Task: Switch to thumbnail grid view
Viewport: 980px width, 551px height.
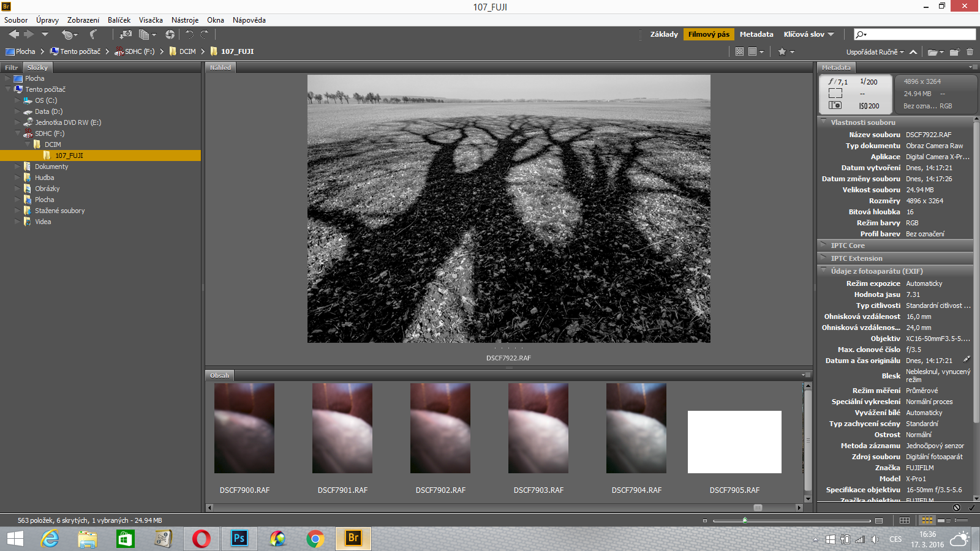Action: click(927, 520)
